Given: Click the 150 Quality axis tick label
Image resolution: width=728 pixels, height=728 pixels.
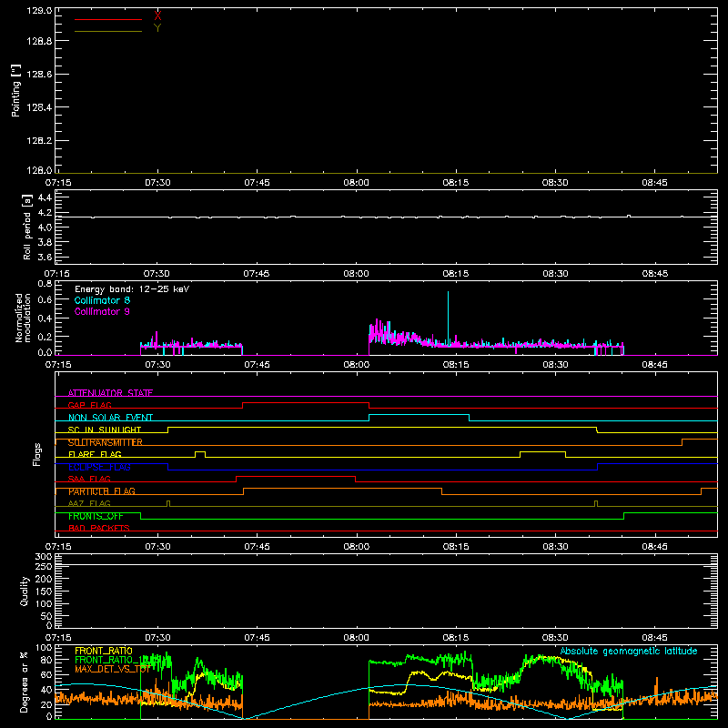Looking at the screenshot, I should pyautogui.click(x=44, y=591).
